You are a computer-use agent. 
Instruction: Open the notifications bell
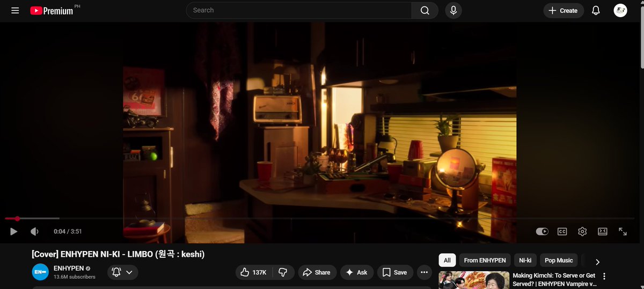click(596, 10)
